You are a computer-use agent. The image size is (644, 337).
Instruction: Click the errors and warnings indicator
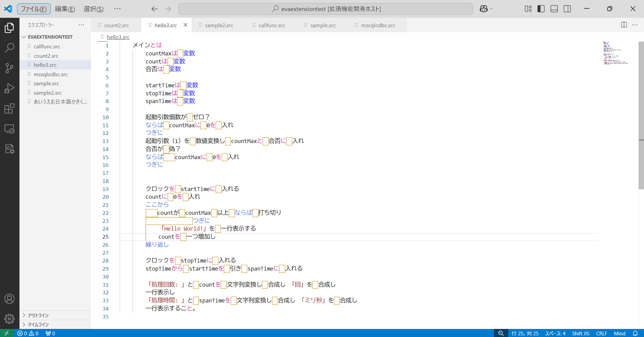28,333
